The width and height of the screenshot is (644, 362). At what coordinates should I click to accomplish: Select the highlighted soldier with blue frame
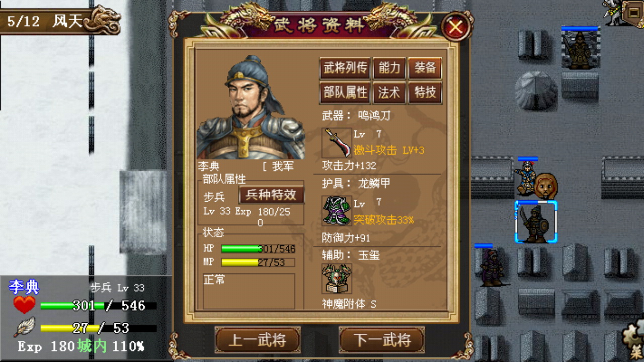[536, 222]
